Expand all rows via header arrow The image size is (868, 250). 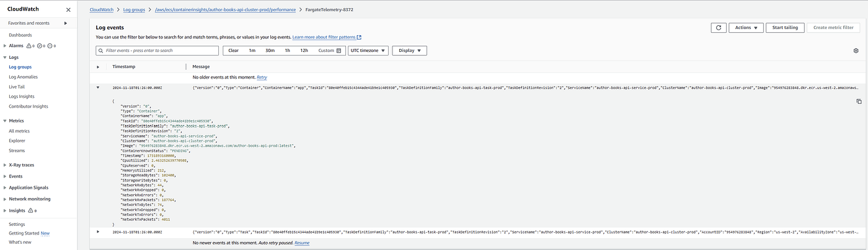tap(98, 66)
